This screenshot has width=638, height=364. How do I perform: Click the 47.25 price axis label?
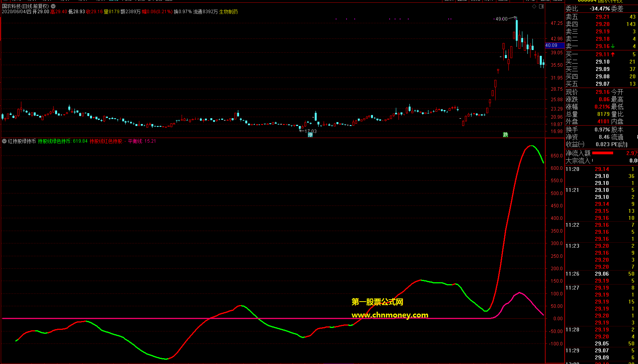pyautogui.click(x=557, y=23)
